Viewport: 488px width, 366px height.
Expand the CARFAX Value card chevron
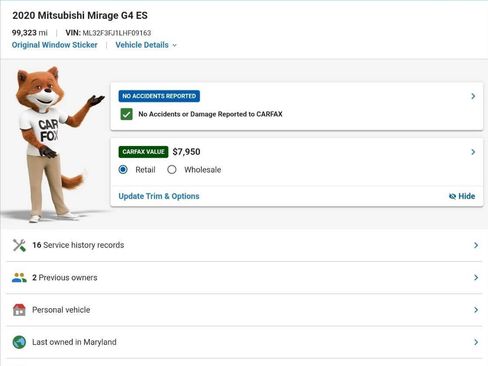pyautogui.click(x=473, y=152)
